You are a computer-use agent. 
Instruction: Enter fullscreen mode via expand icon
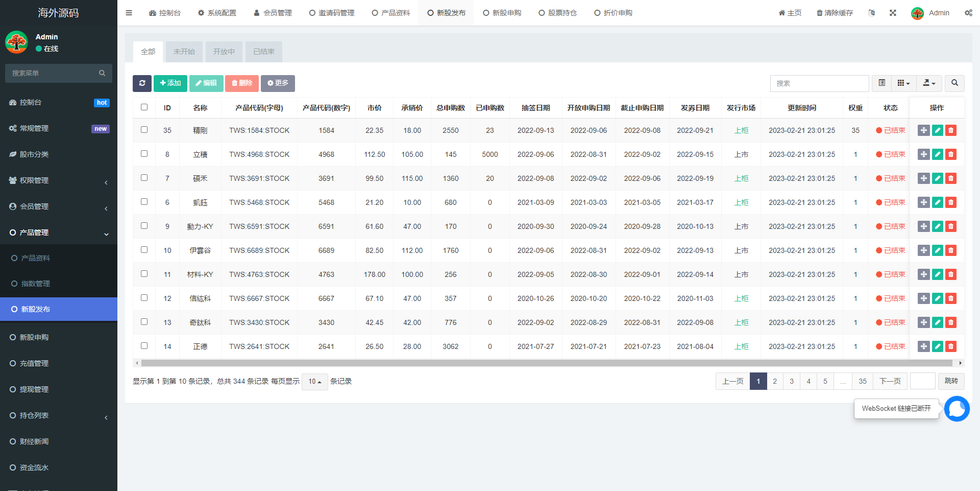(893, 13)
